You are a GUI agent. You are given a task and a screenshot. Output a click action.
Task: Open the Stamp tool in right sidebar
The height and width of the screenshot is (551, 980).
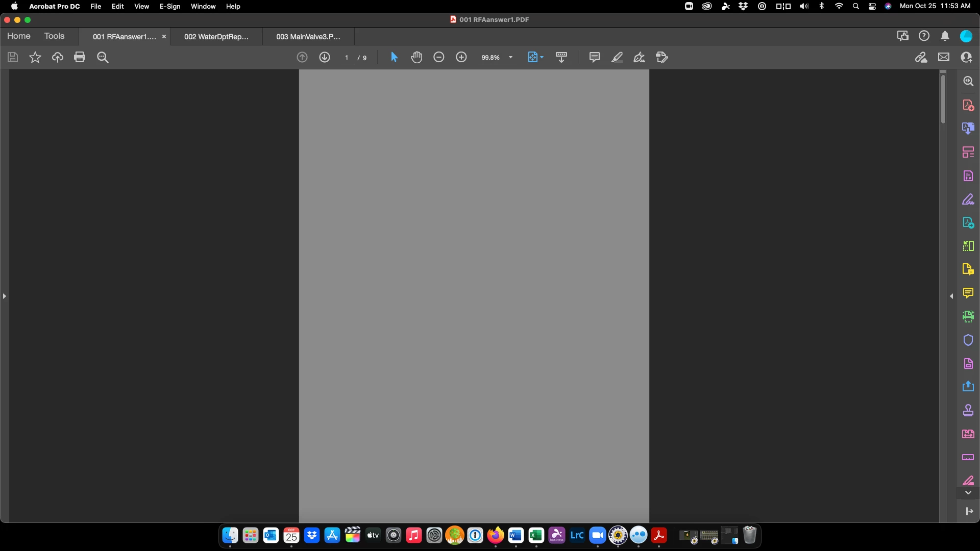tap(968, 410)
